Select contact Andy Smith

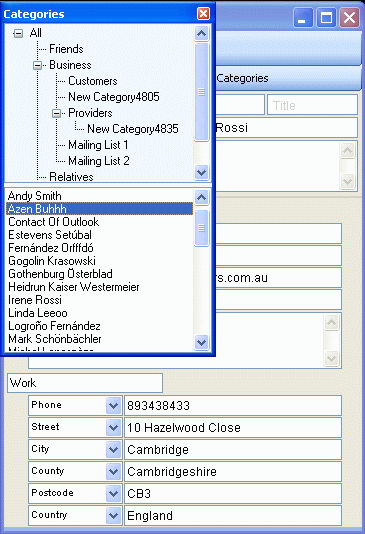click(x=99, y=196)
